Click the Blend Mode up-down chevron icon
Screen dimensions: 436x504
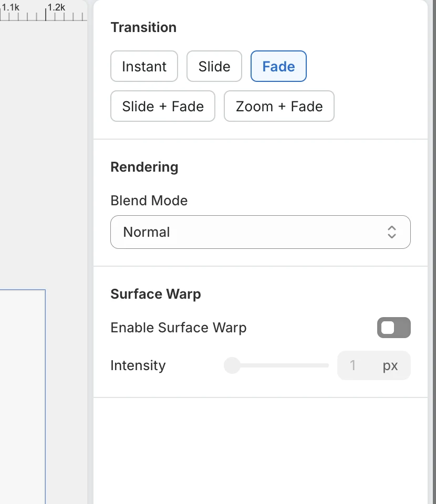(x=392, y=232)
